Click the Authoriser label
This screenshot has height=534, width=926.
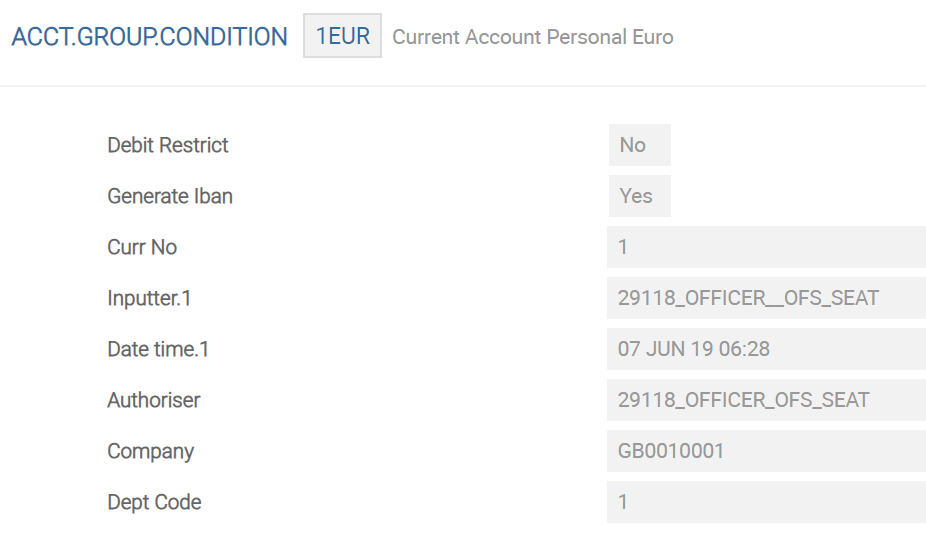(x=154, y=400)
